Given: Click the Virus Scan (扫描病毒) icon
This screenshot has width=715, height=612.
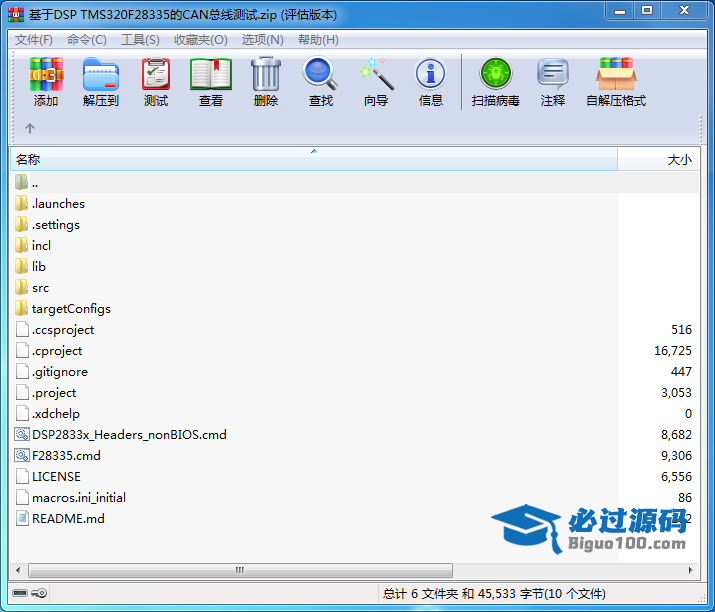Looking at the screenshot, I should pos(495,82).
